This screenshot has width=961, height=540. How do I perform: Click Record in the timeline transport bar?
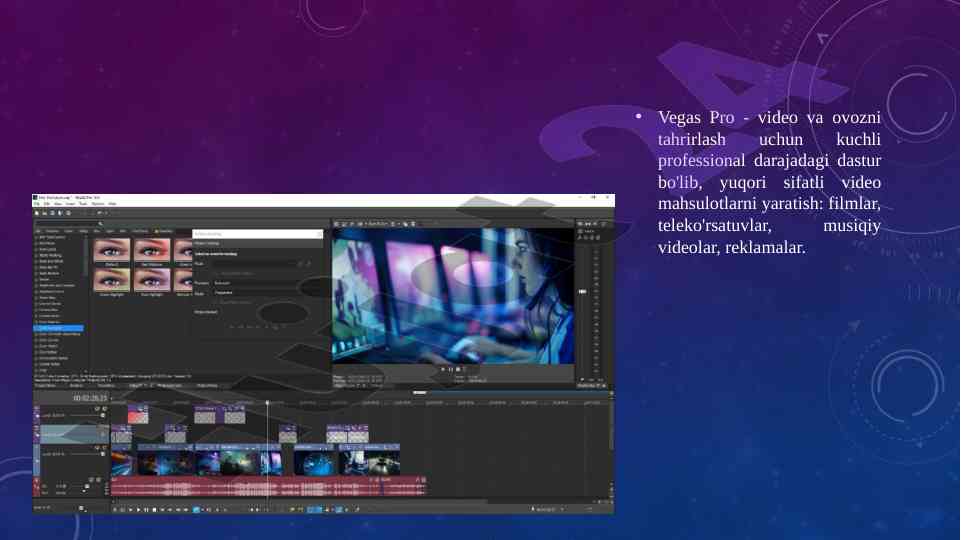pyautogui.click(x=115, y=509)
